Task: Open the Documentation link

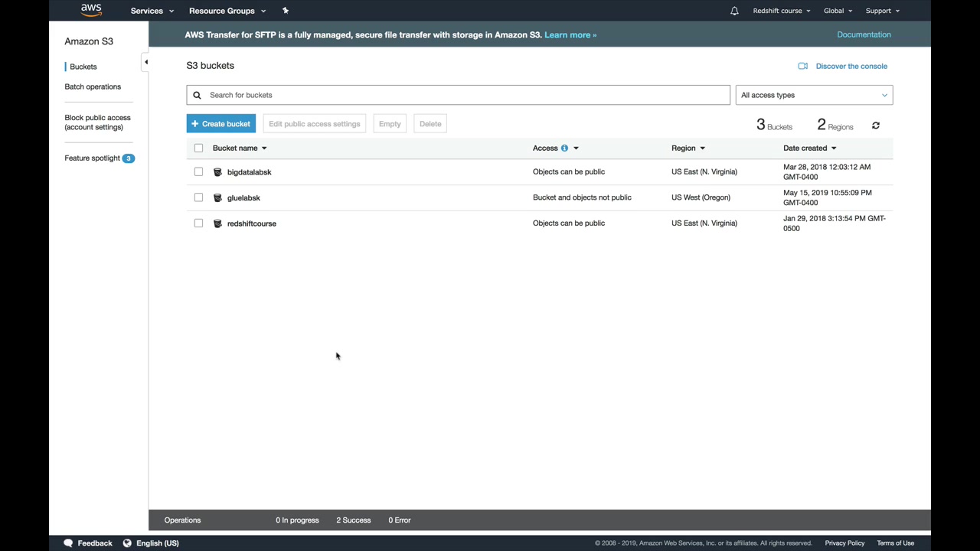Action: point(864,34)
